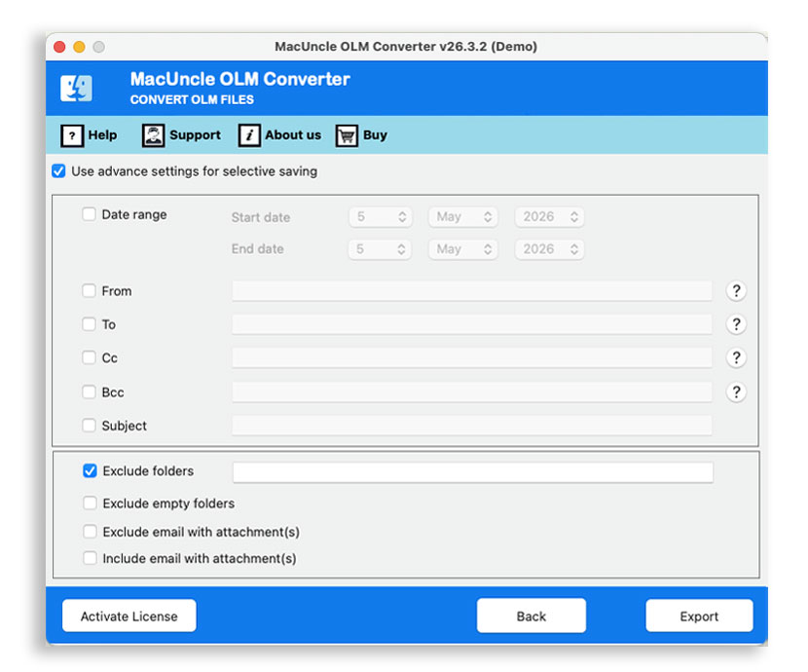Tick the From filter checkbox
The image size is (808, 672).
pos(90,290)
